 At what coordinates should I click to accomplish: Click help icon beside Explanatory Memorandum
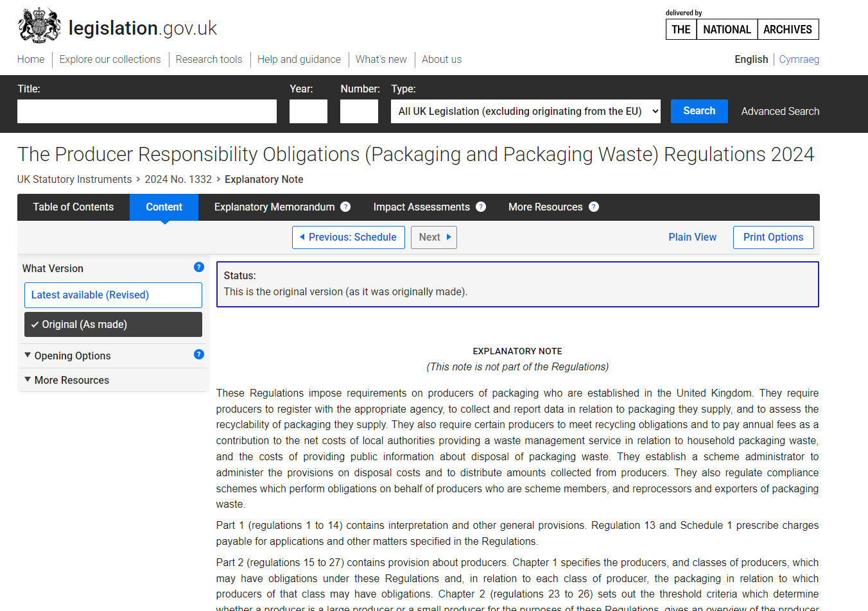point(345,207)
